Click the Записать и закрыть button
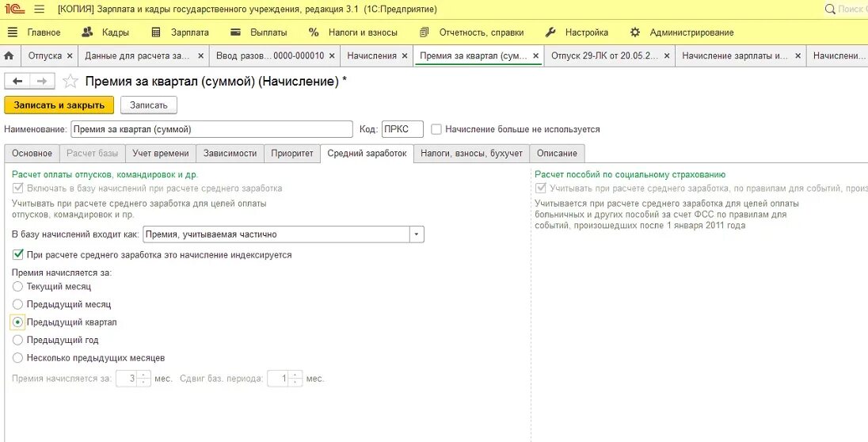 point(59,105)
